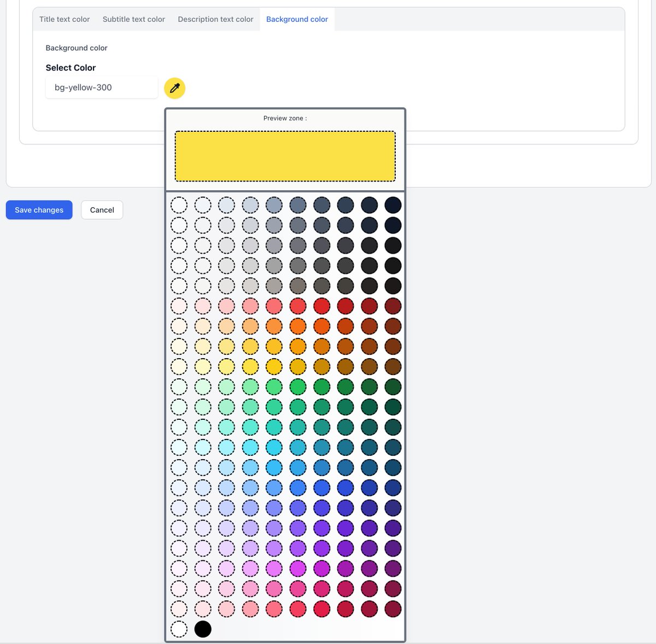Viewport: 656px width, 644px height.
Task: Focus the bg-yellow-300 color input field
Action: tap(102, 87)
